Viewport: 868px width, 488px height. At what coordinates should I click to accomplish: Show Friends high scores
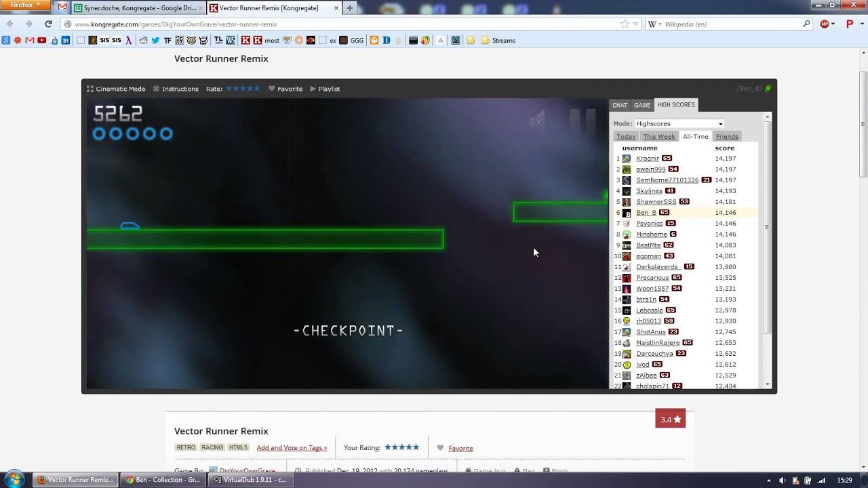click(727, 137)
